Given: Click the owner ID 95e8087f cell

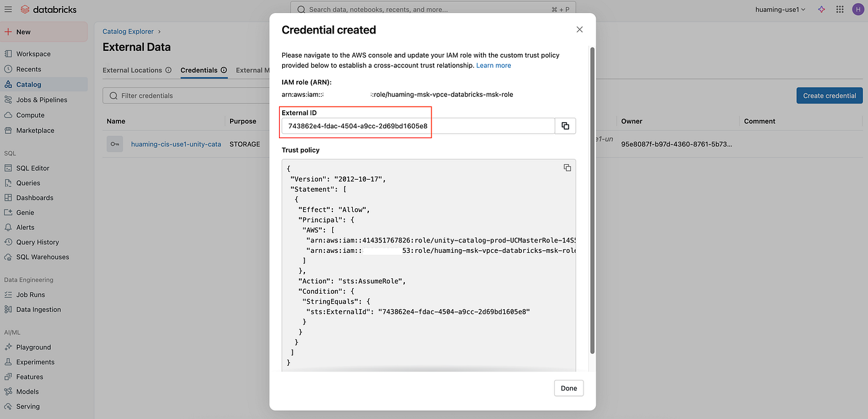Looking at the screenshot, I should point(677,144).
